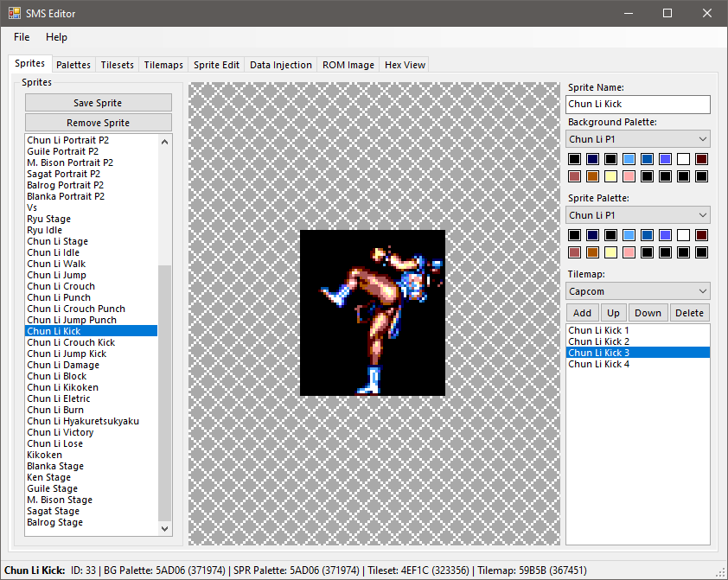Viewport: 728px width, 580px height.
Task: Select 'Ken Stage' sprite
Action: (92, 477)
